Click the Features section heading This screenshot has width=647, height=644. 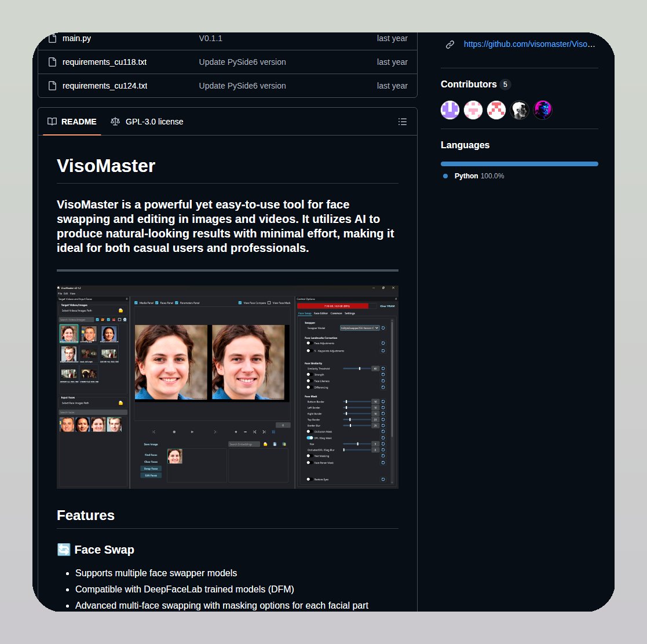coord(85,515)
